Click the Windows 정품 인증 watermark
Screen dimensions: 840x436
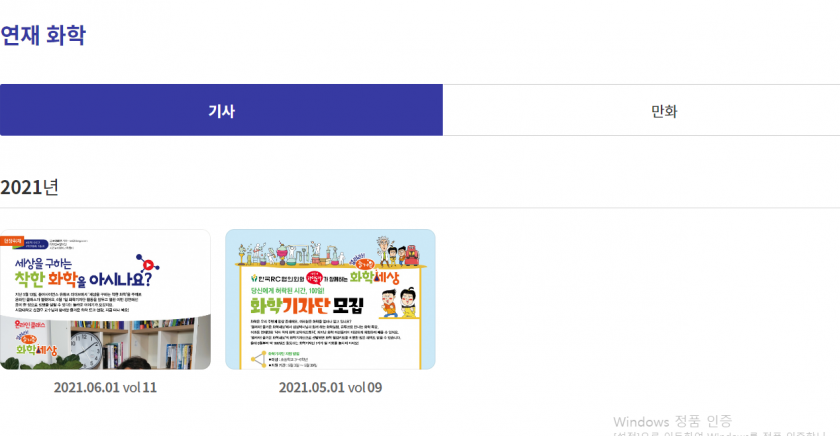tap(672, 422)
